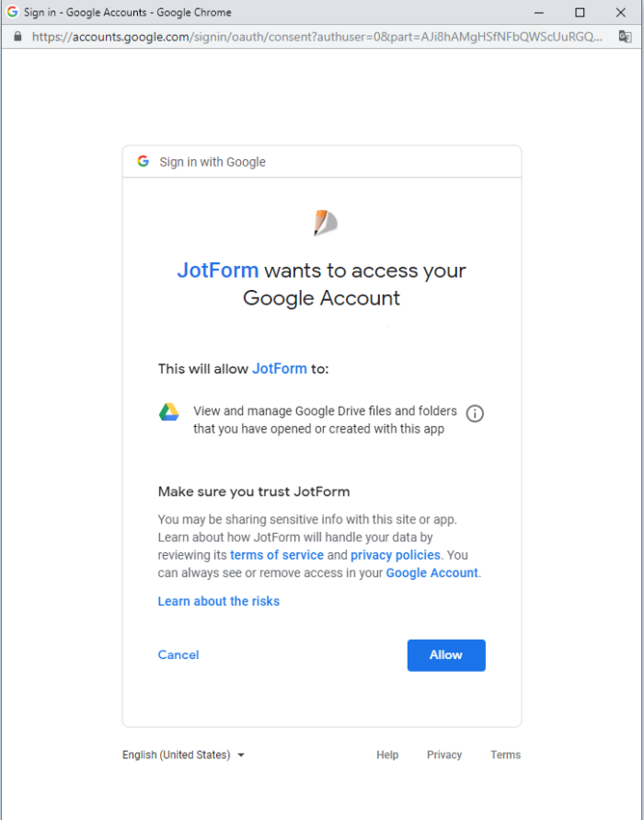The width and height of the screenshot is (644, 820).
Task: Click the Google Drive icon
Action: point(168,412)
